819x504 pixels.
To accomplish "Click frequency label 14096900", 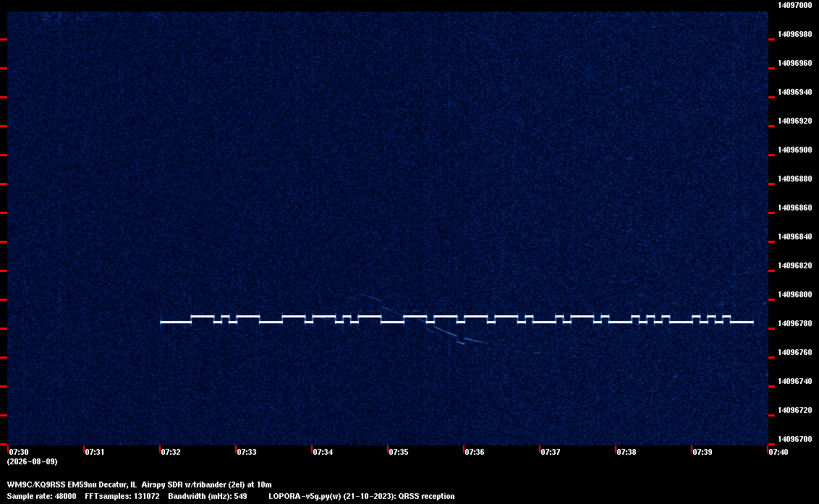I will [x=795, y=150].
